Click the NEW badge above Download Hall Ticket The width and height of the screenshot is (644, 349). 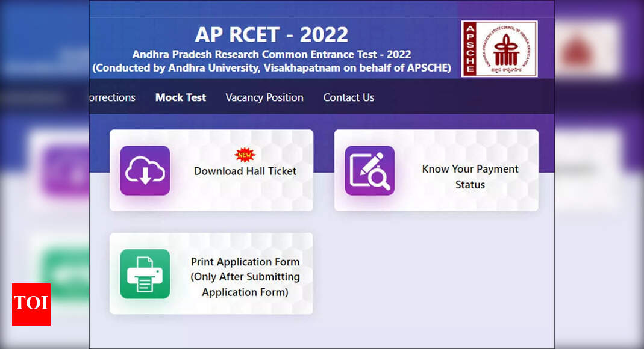click(243, 154)
